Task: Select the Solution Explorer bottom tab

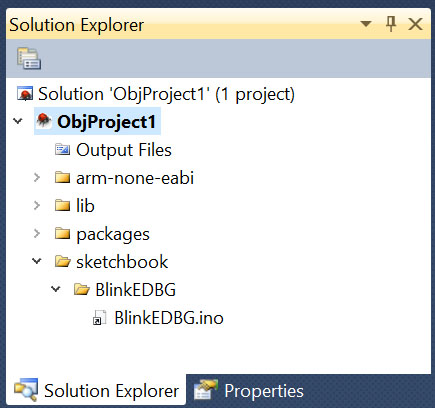Action: [96, 390]
